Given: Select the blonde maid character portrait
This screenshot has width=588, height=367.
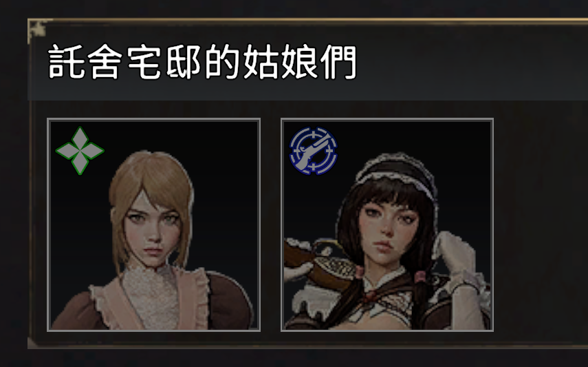Looking at the screenshot, I should point(154,224).
